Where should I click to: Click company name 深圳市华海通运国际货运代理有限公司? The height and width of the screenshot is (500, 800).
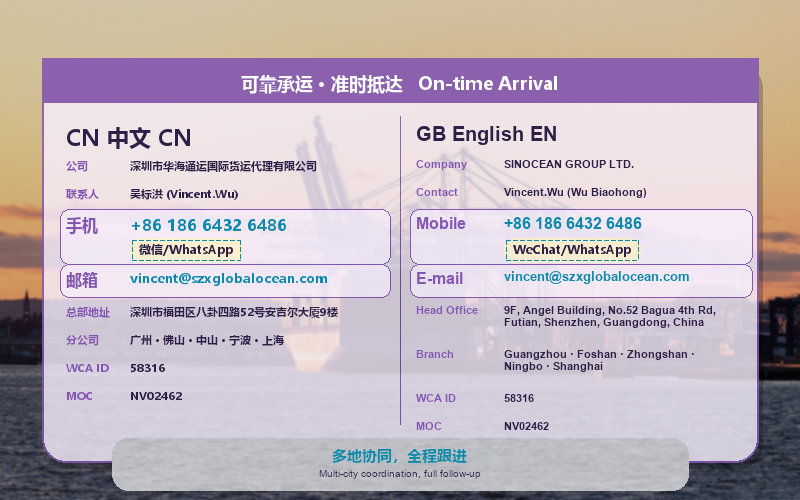point(223,166)
